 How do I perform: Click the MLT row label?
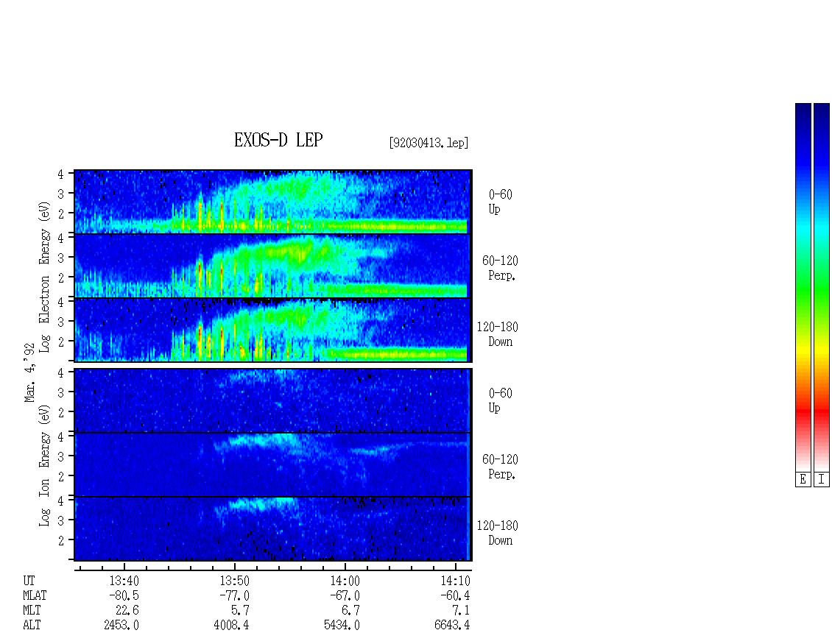coord(32,611)
